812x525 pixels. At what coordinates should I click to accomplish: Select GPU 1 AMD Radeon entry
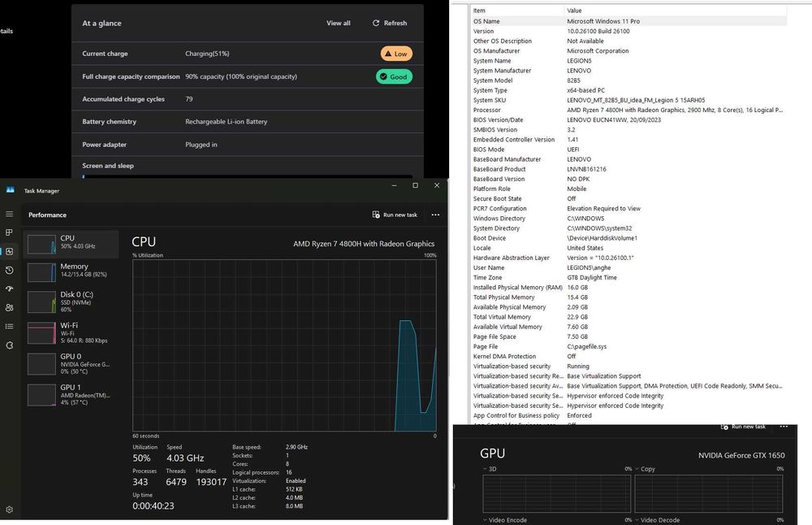pyautogui.click(x=71, y=395)
